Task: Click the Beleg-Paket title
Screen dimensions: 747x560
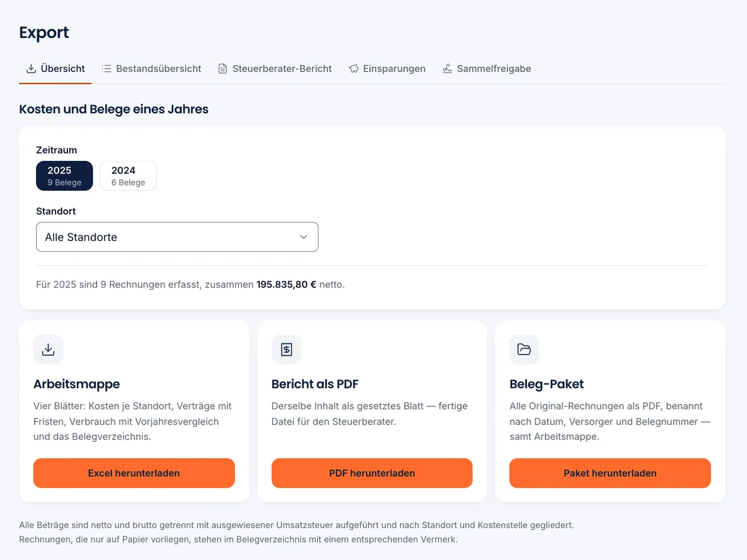Action: (547, 384)
